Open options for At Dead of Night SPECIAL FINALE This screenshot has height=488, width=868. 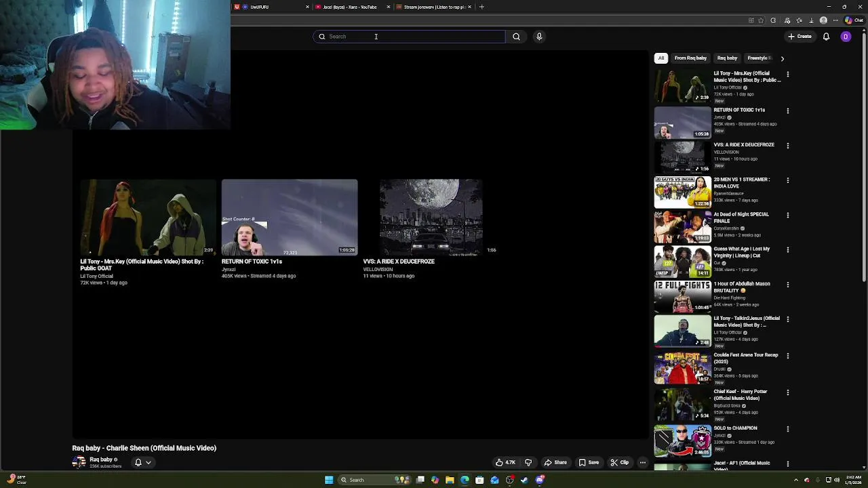(x=787, y=215)
